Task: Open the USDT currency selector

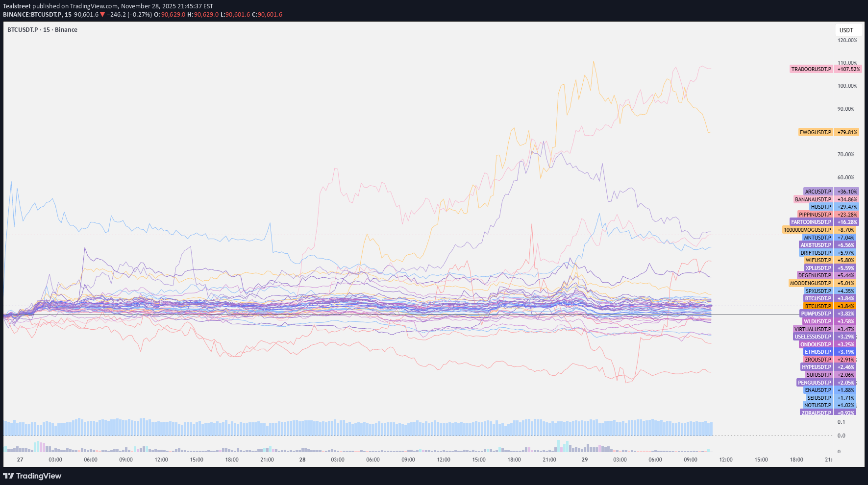Action: coord(847,30)
